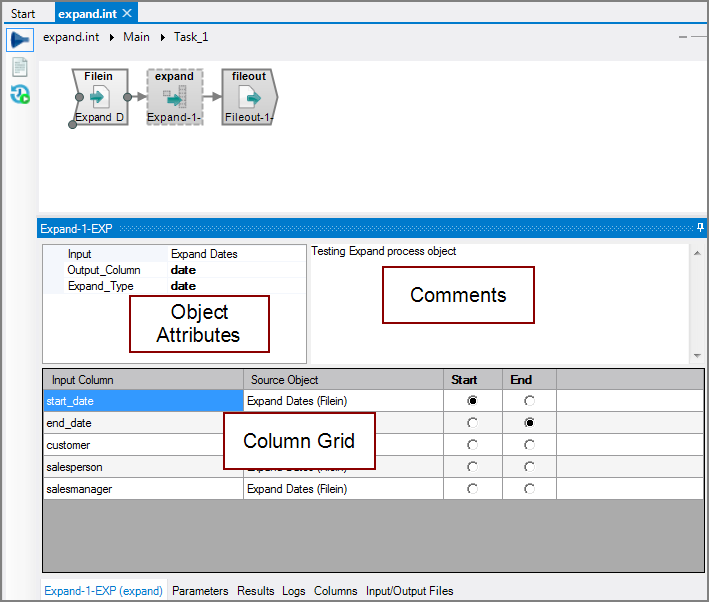Select the Filein node on the canvas

coord(100,97)
